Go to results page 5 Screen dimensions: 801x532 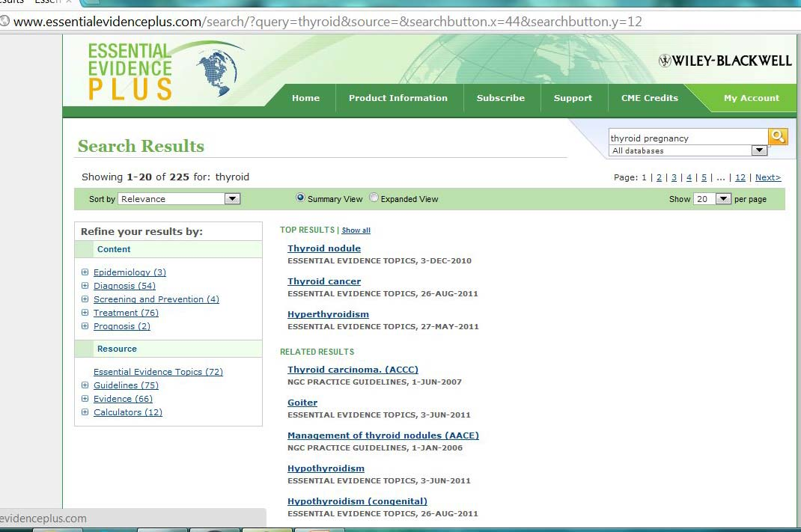pos(704,177)
